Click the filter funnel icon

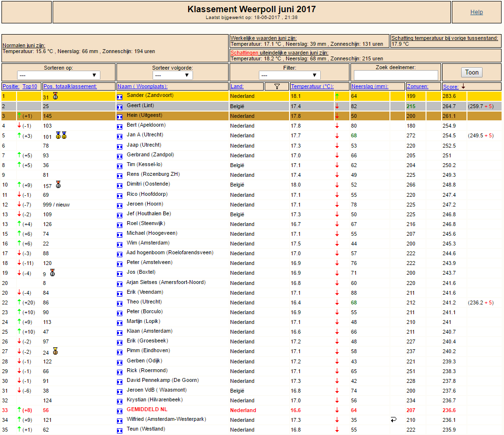[x=277, y=86]
